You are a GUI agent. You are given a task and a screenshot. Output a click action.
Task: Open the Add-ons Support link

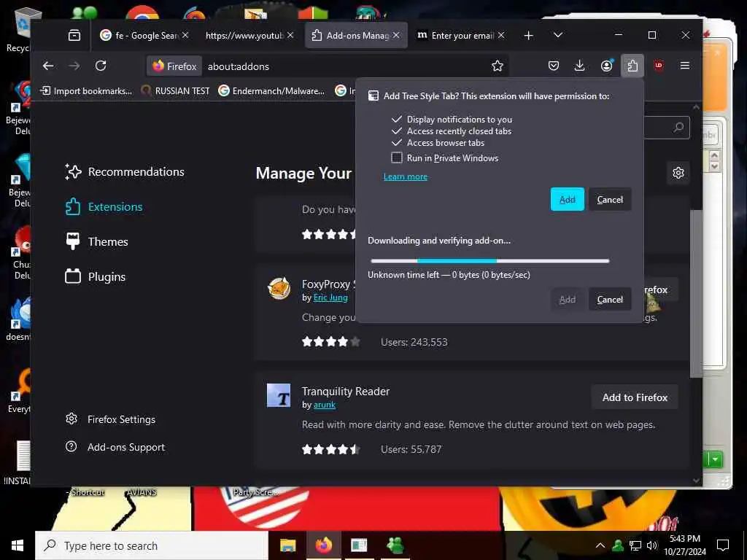115,447
